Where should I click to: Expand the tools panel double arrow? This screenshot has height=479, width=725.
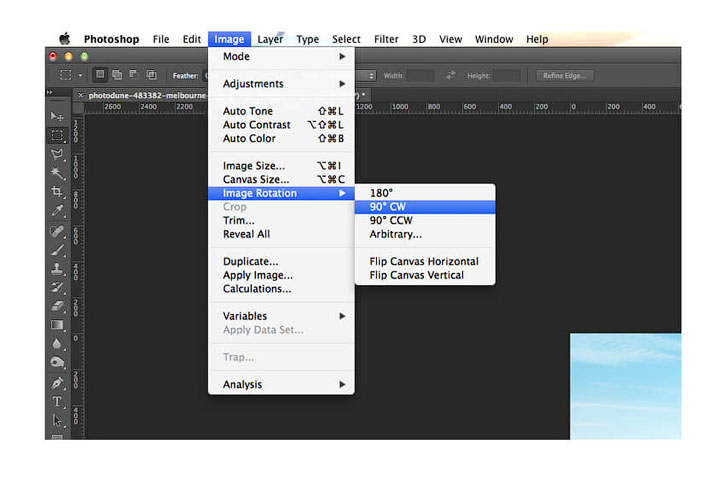(x=49, y=92)
